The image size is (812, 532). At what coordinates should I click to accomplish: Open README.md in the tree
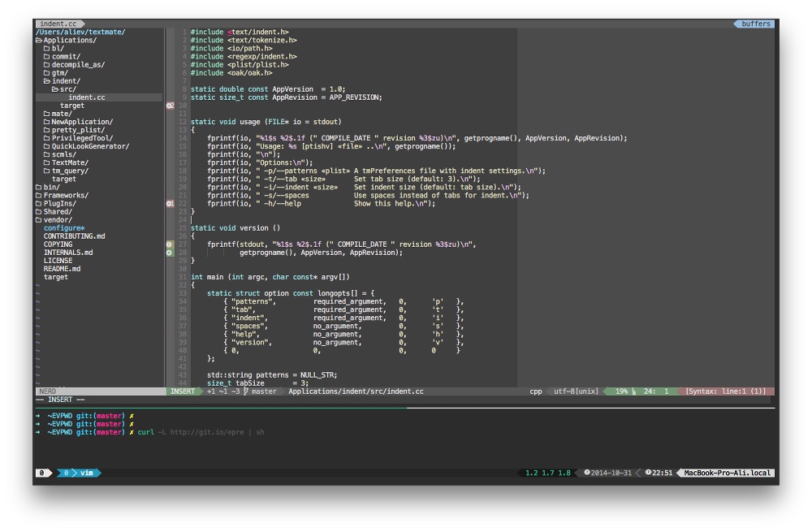pyautogui.click(x=63, y=269)
